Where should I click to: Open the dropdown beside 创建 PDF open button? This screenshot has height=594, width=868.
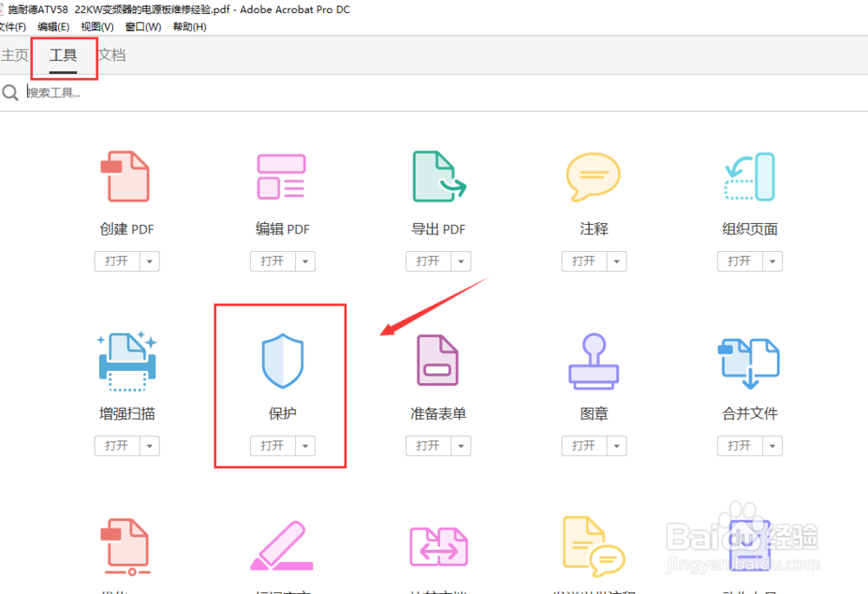pyautogui.click(x=148, y=261)
